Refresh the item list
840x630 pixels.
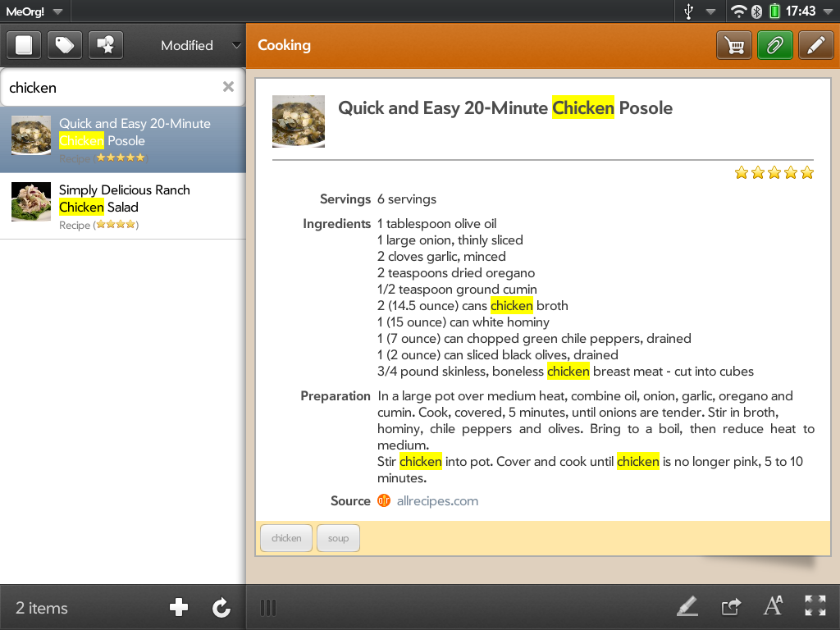[221, 608]
